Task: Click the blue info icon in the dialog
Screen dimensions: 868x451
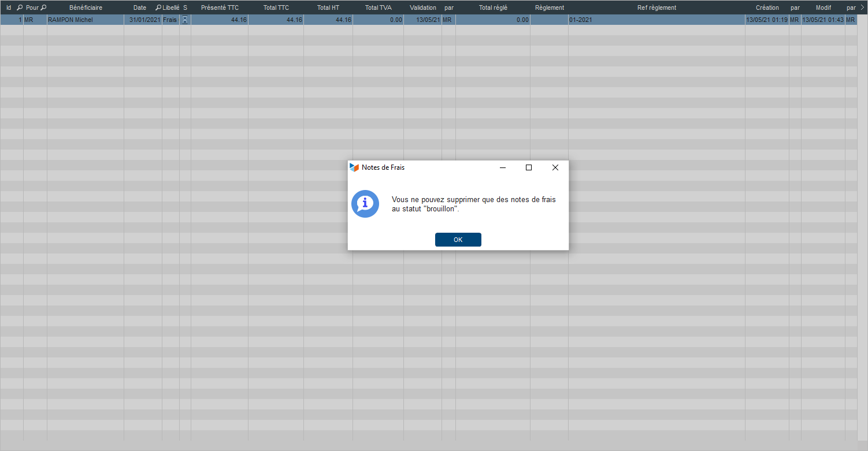Action: pyautogui.click(x=365, y=204)
